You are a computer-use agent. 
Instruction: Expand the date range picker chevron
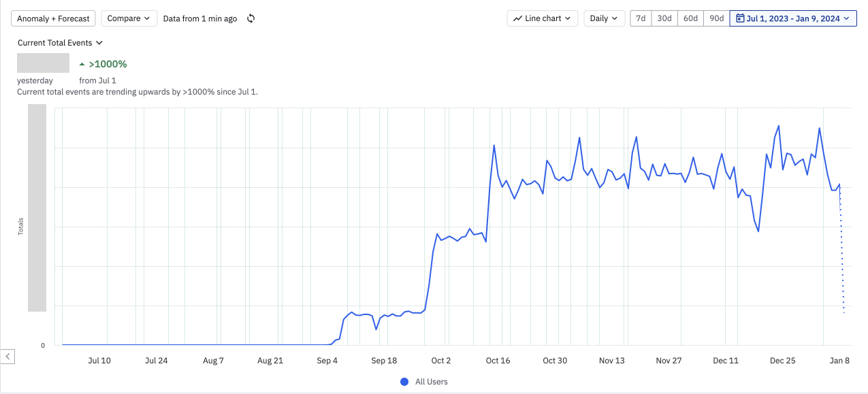(x=846, y=18)
